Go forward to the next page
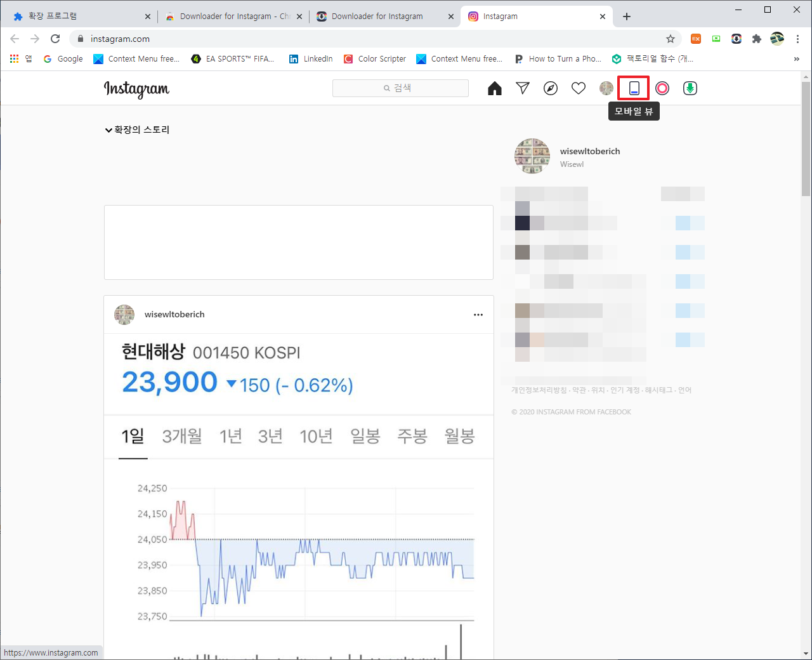 (35, 39)
